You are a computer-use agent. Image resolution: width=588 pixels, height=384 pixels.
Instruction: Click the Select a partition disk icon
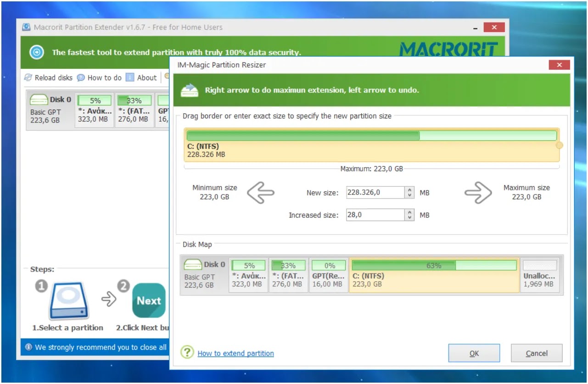coord(69,301)
